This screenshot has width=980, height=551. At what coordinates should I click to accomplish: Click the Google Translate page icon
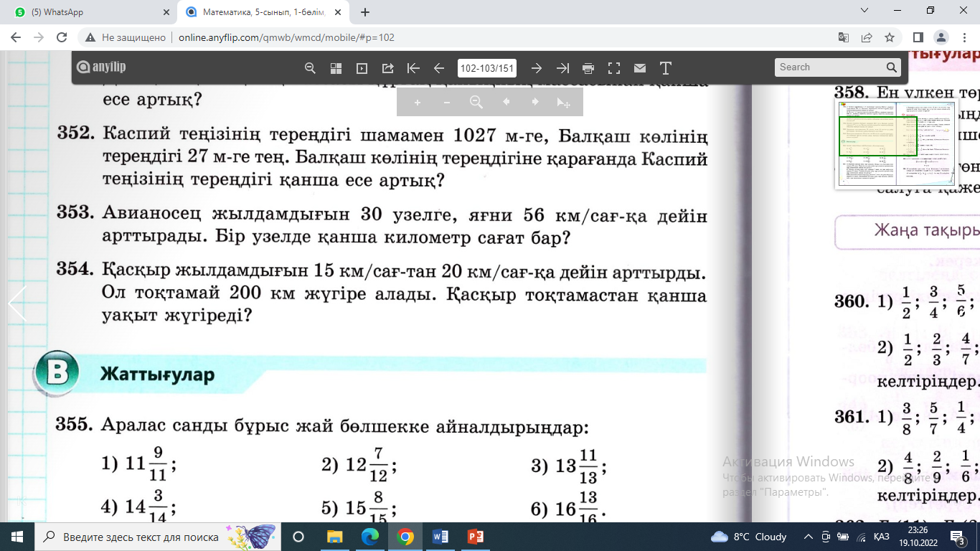pos(844,37)
